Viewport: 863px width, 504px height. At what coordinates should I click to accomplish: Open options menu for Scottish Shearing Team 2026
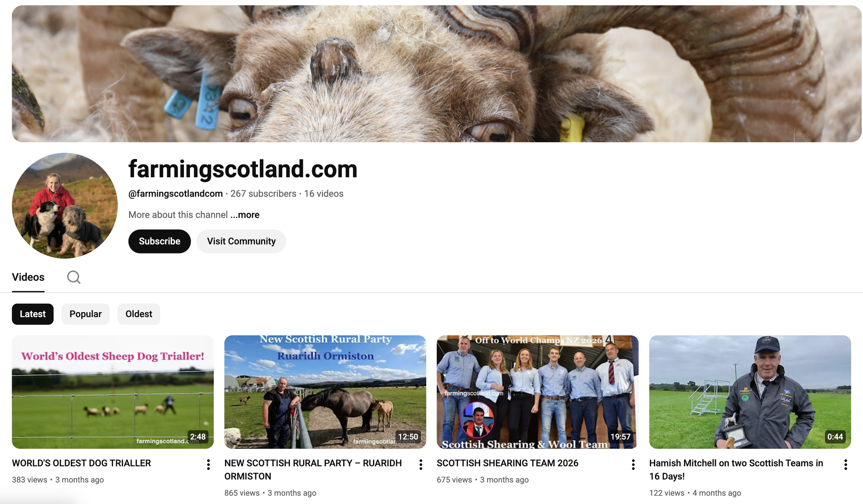point(633,465)
